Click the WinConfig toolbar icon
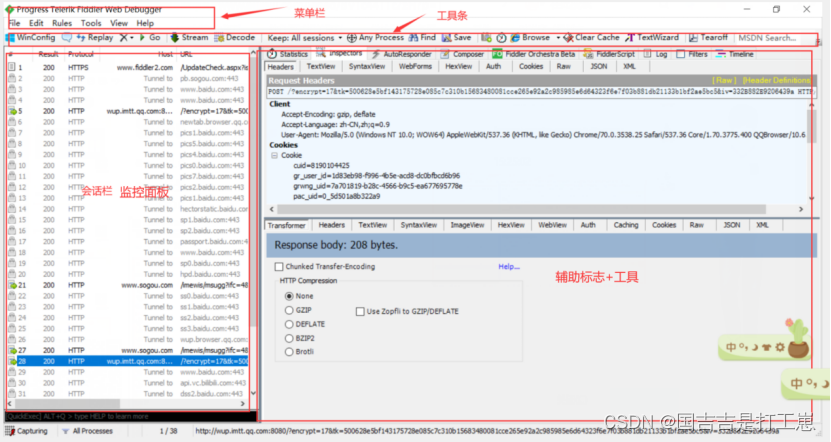831x442 pixels. point(10,38)
